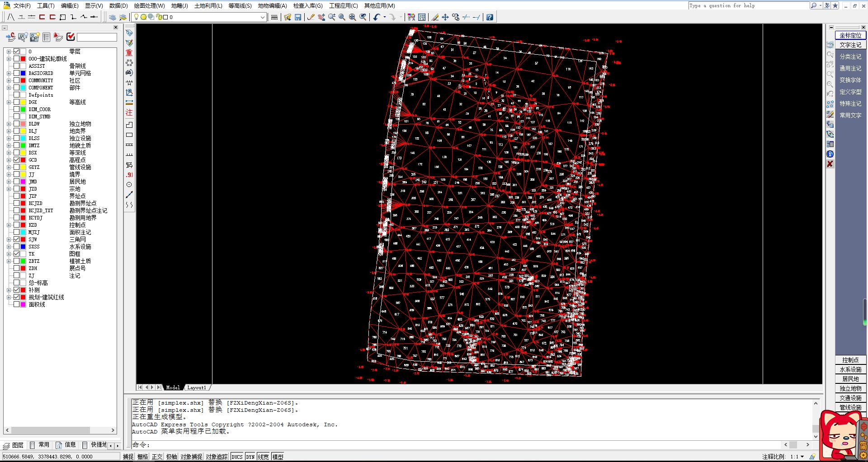
Task: Click the binoculars find icon
Action: [129, 73]
